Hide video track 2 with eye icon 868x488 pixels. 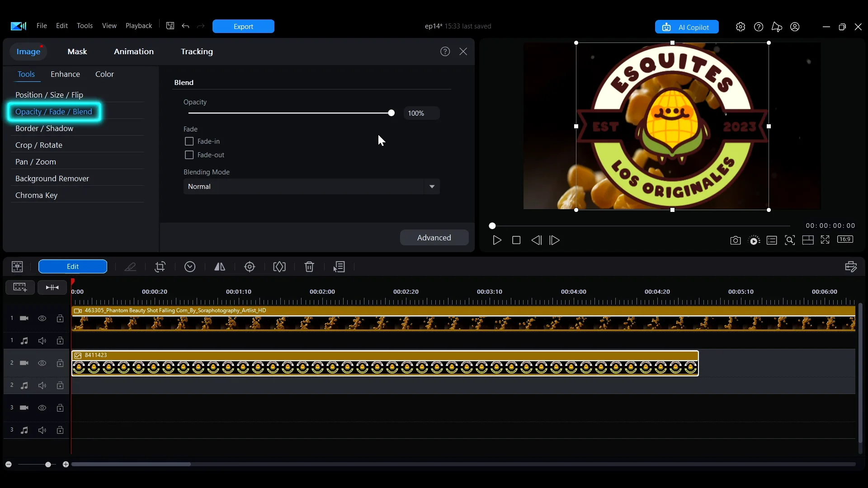click(x=42, y=363)
